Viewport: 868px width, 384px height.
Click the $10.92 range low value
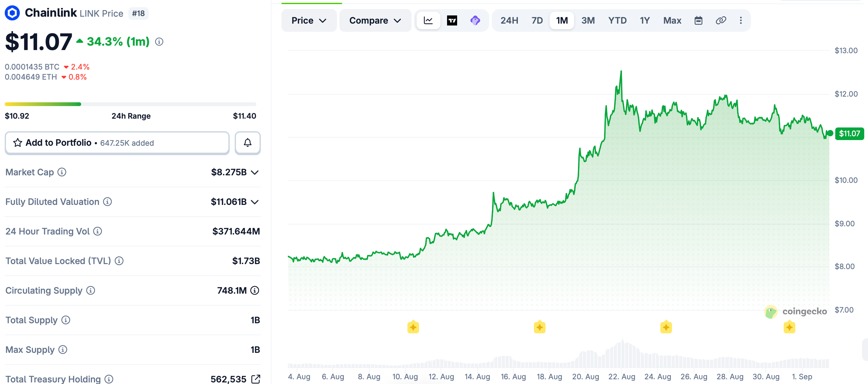[17, 116]
